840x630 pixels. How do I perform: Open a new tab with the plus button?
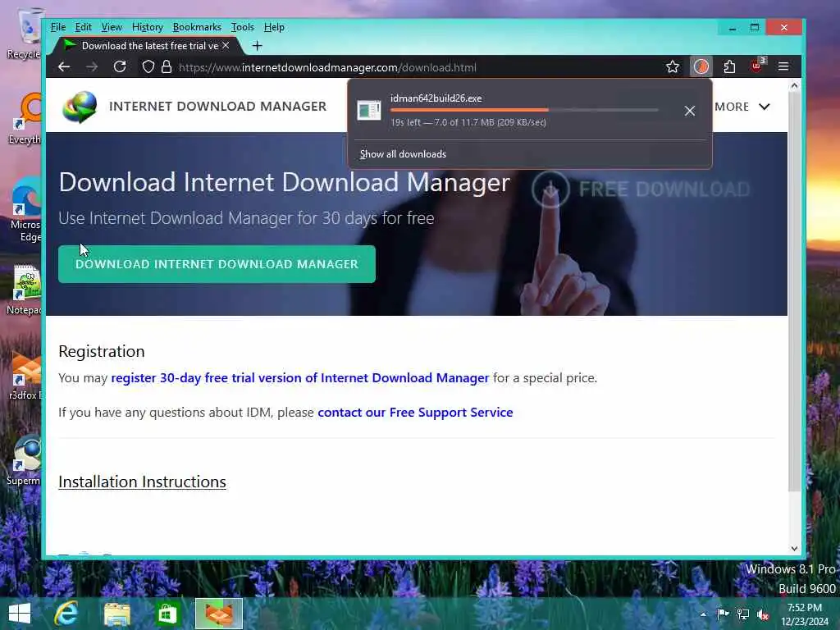click(257, 46)
